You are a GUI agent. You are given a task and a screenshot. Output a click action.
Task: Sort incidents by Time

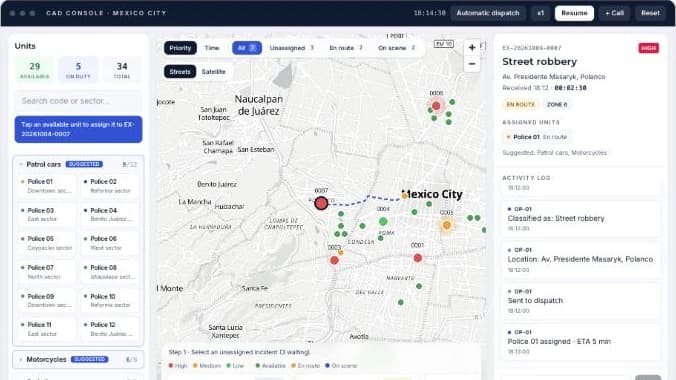pos(212,48)
